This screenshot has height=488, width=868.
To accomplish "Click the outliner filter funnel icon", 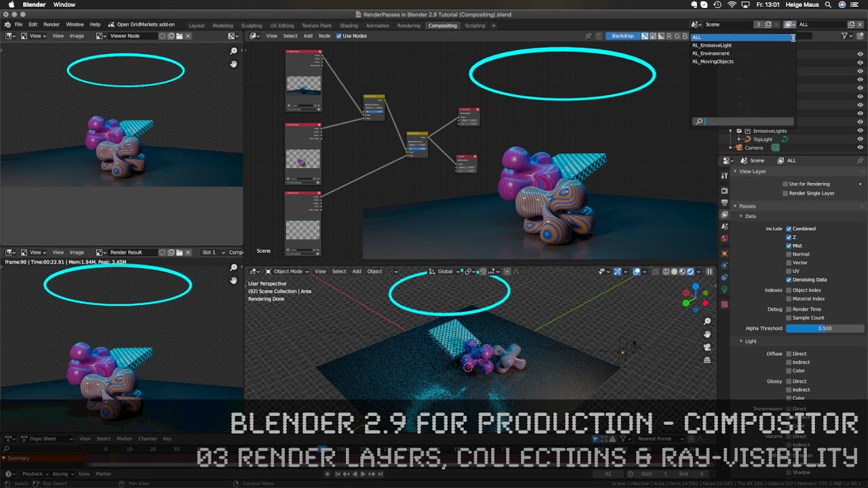I will (x=845, y=36).
